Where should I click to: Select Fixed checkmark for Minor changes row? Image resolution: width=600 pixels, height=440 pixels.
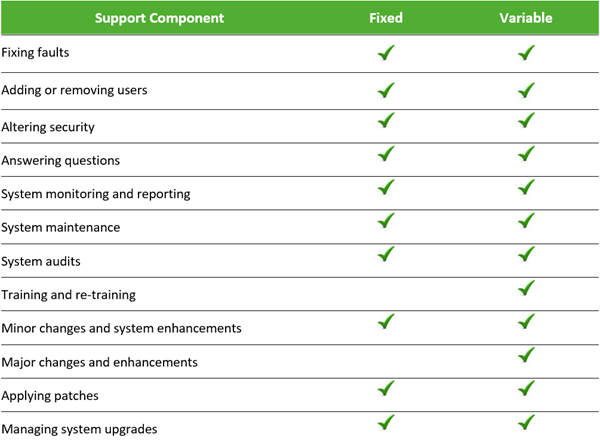coord(386,322)
